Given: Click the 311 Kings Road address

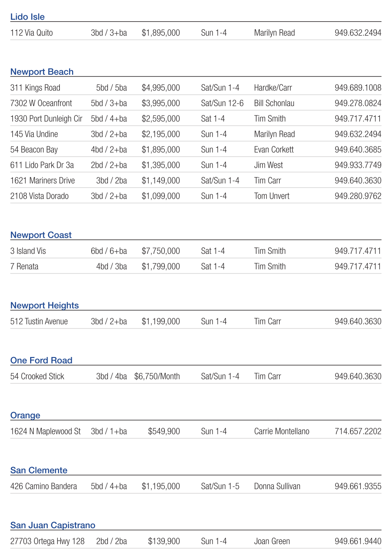Looking at the screenshot, I should click(35, 88).
